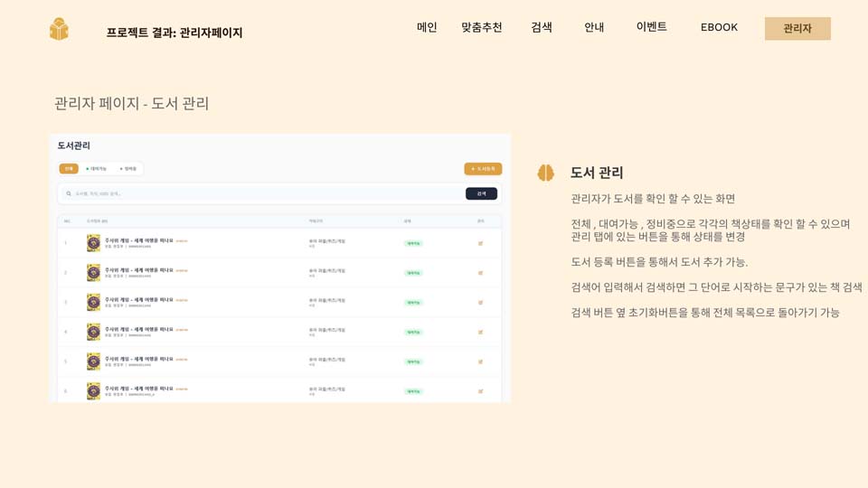Click the brain icon beside 도서 관리 heading
The height and width of the screenshot is (488, 868).
[545, 173]
